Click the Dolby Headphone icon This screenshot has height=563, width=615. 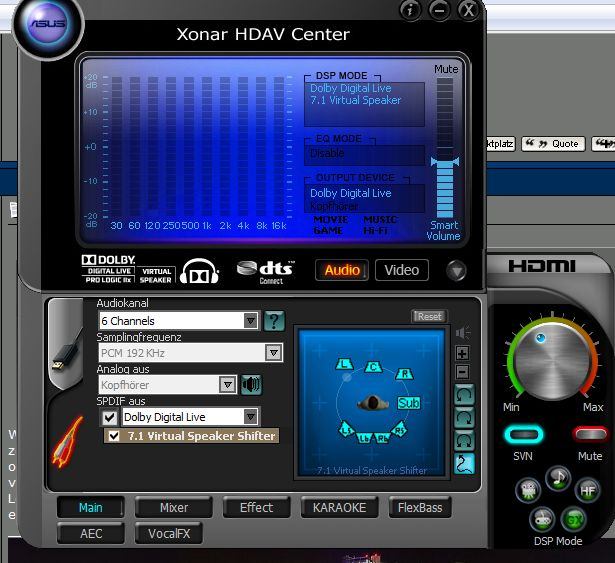[x=199, y=271]
